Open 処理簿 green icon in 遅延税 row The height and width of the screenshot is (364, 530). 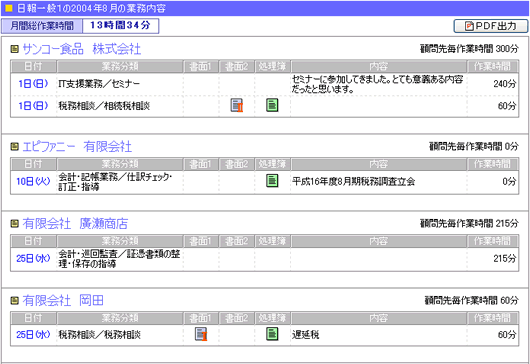point(272,334)
